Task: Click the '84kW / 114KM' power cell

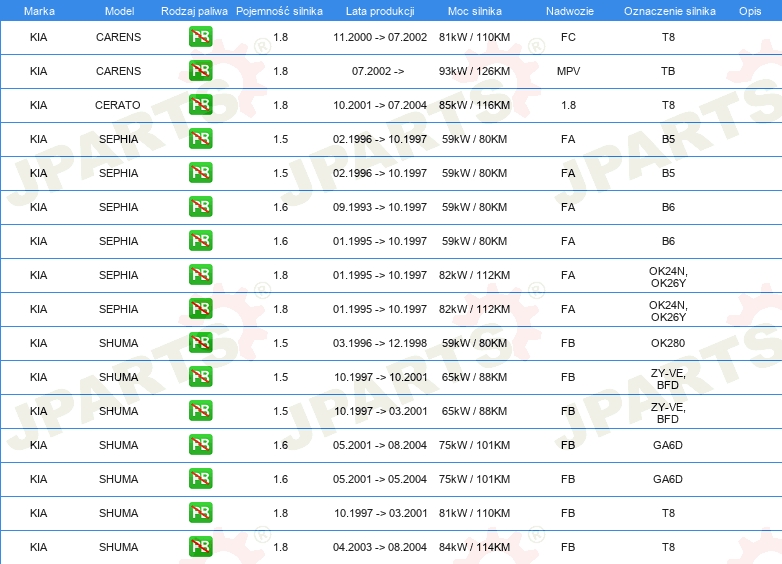Action: 474,547
